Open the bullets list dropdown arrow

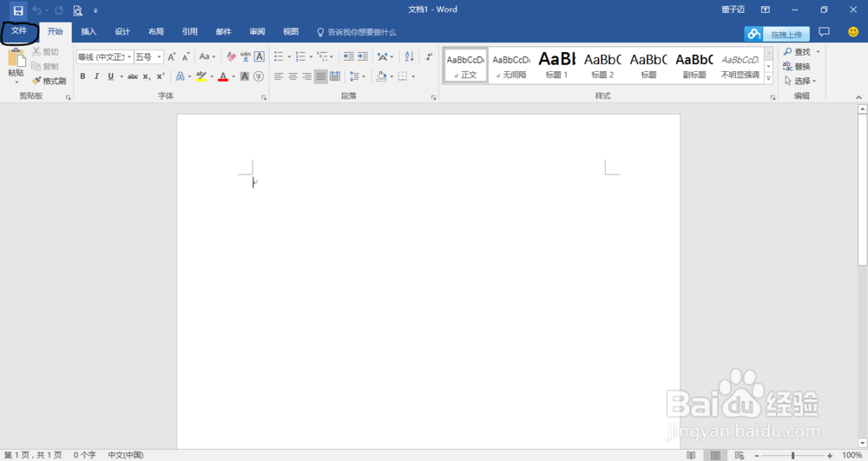[x=289, y=56]
